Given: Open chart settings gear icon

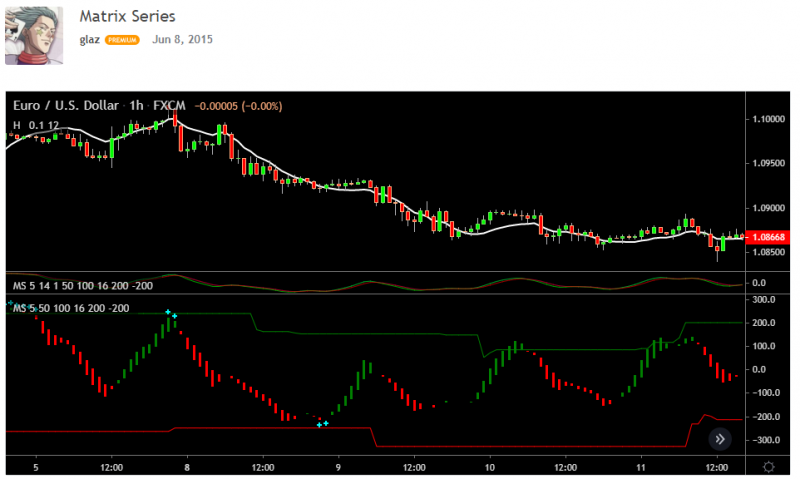Looking at the screenshot, I should coord(768,467).
